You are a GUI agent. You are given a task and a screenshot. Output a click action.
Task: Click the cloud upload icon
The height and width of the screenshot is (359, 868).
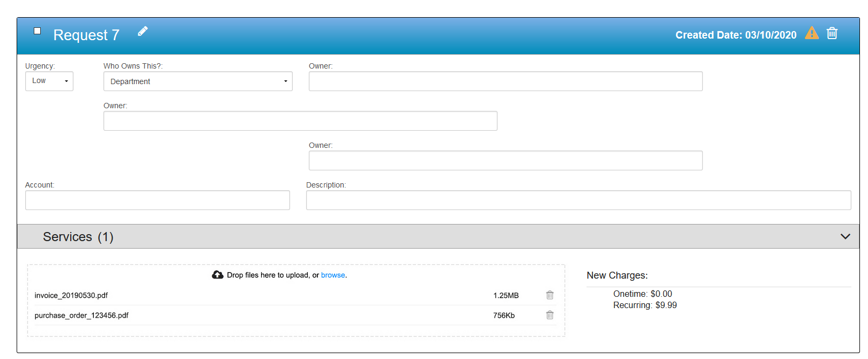click(218, 275)
